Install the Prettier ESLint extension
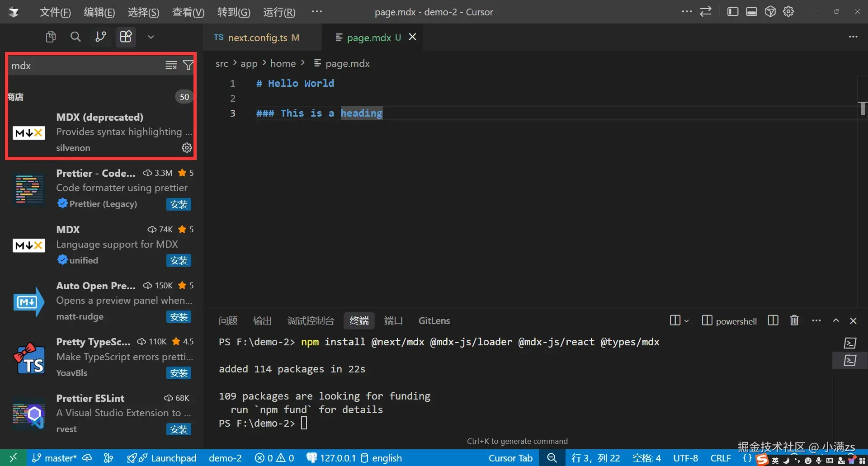Viewport: 868px width, 466px height. 179,429
